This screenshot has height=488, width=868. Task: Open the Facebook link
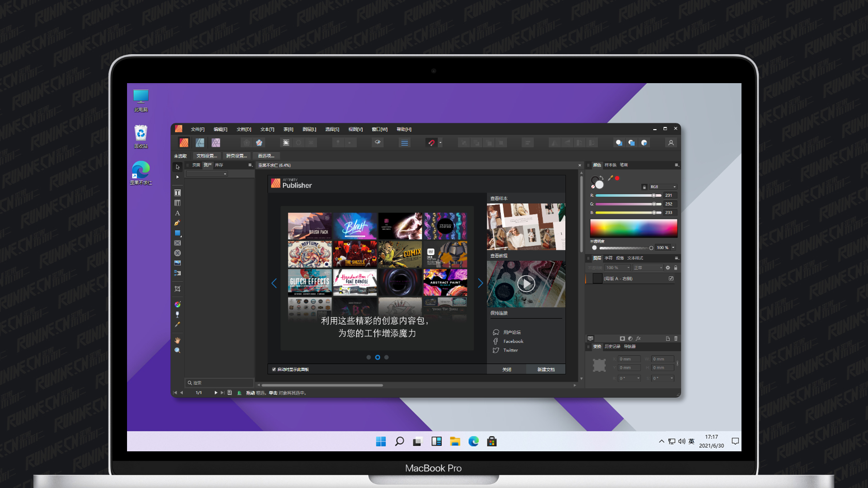[x=513, y=341]
